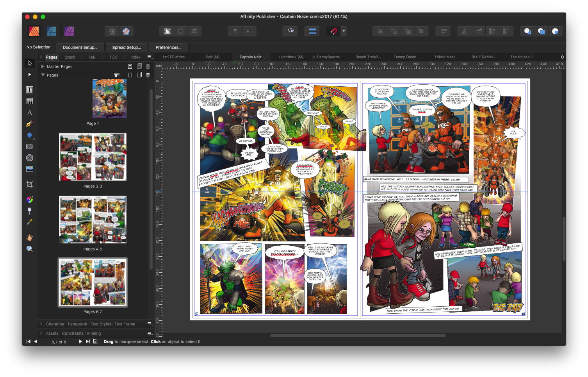The image size is (588, 377).
Task: Add a new page in the Pages row
Action: [x=130, y=75]
